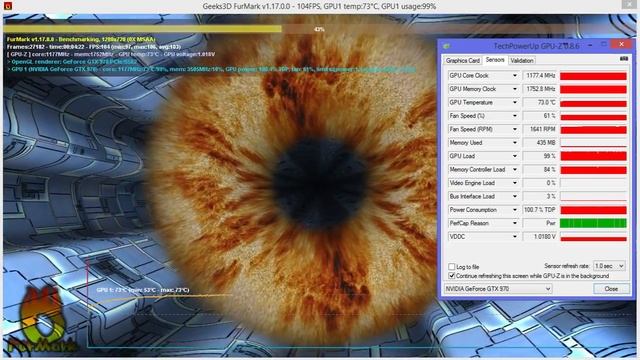
Task: Uncheck Continue refreshing in background option
Action: pyautogui.click(x=451, y=276)
